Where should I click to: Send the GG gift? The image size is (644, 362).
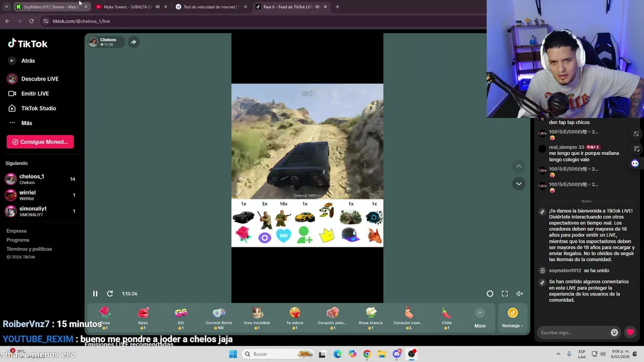tap(181, 318)
